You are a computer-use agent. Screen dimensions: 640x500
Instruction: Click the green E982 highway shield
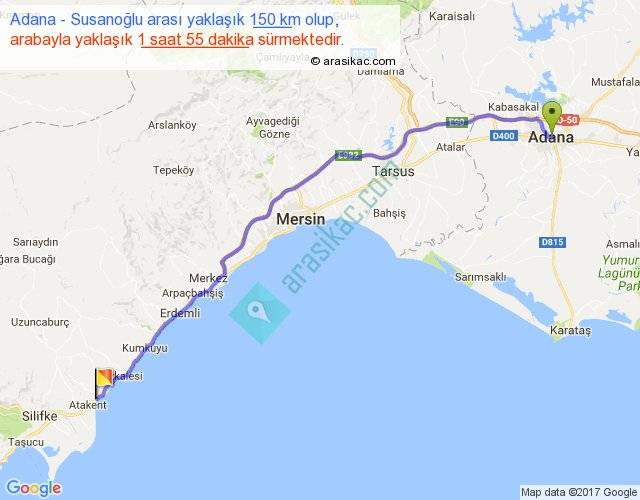click(x=348, y=155)
